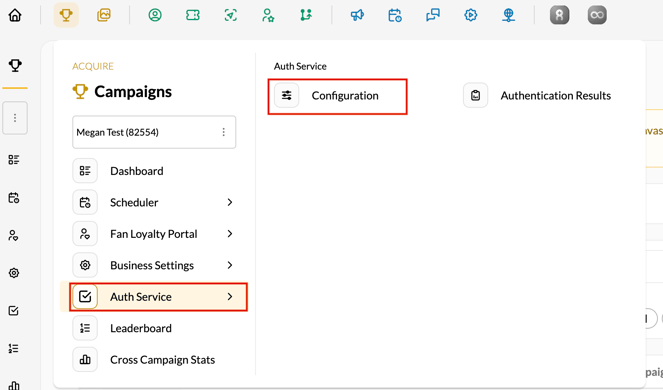Open the gray keyhole badge icon
The height and width of the screenshot is (390, 663).
pyautogui.click(x=559, y=15)
